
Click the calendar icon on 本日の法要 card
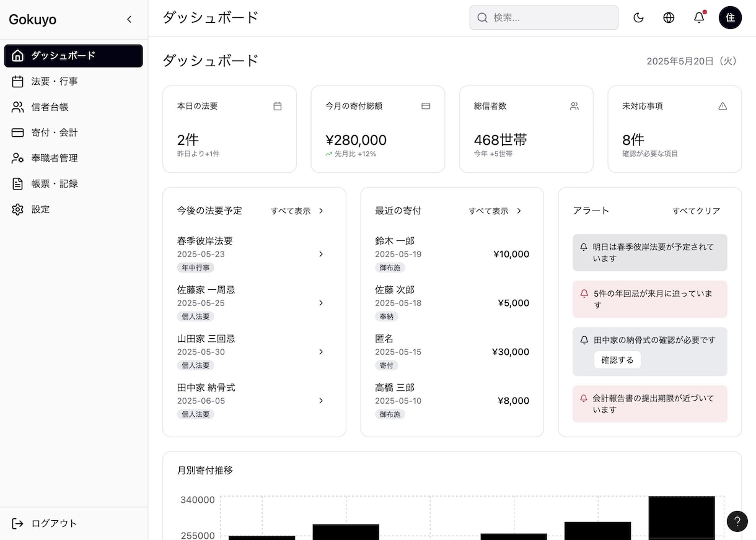(278, 106)
